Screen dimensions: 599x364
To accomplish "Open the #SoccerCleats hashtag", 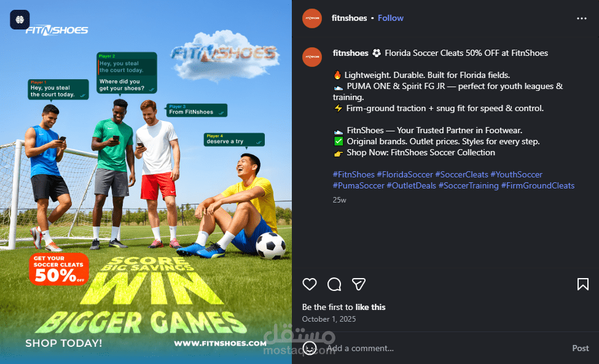I will point(462,174).
